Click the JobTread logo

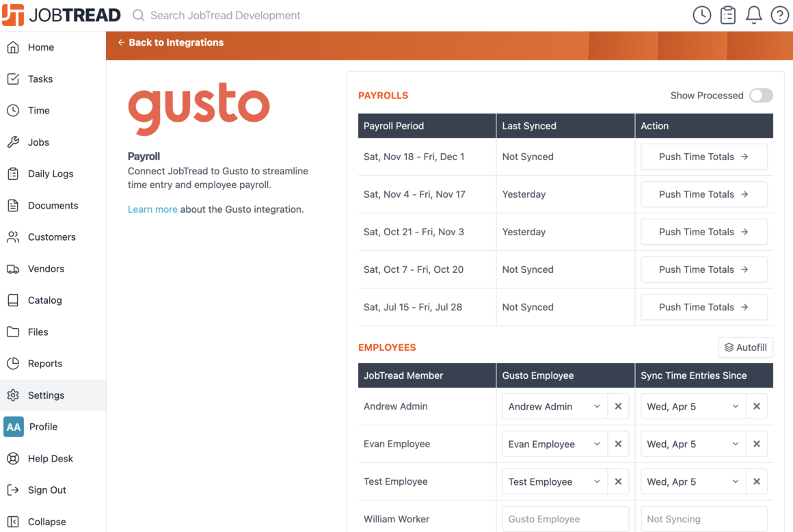tap(62, 15)
